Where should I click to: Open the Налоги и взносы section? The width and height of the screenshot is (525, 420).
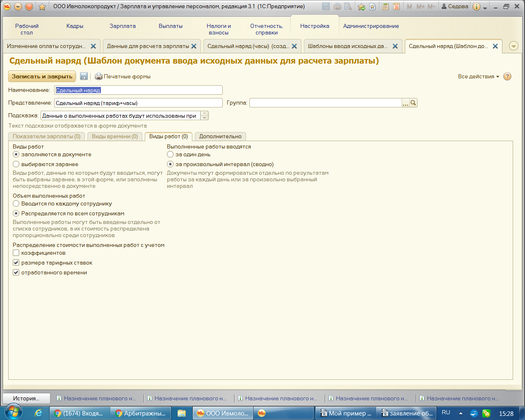pos(219,29)
